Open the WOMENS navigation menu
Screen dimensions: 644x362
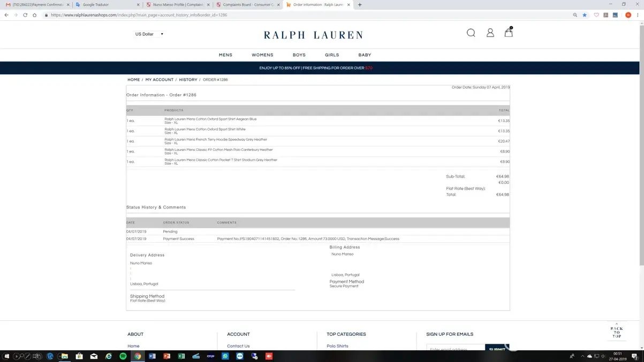(x=262, y=55)
